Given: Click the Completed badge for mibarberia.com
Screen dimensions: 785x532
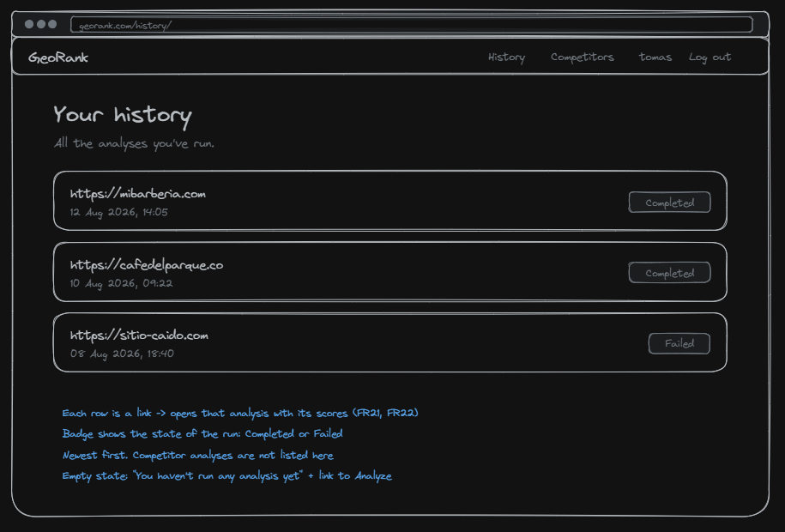Looking at the screenshot, I should point(669,203).
